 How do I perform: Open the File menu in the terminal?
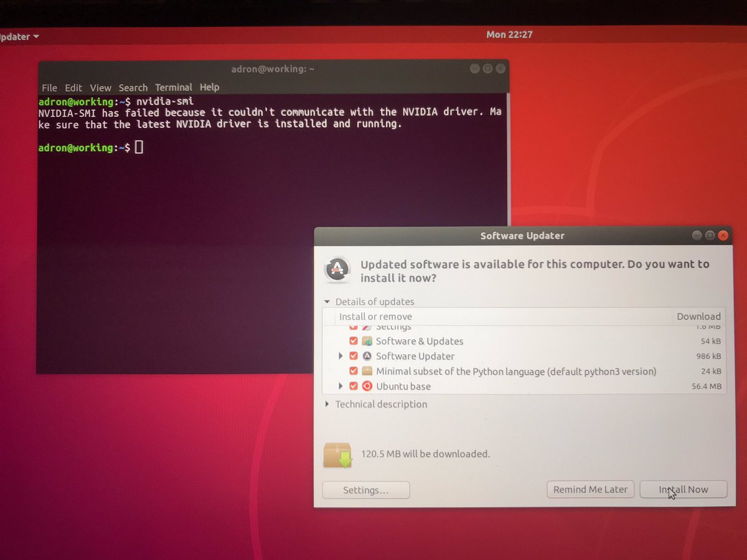[49, 88]
